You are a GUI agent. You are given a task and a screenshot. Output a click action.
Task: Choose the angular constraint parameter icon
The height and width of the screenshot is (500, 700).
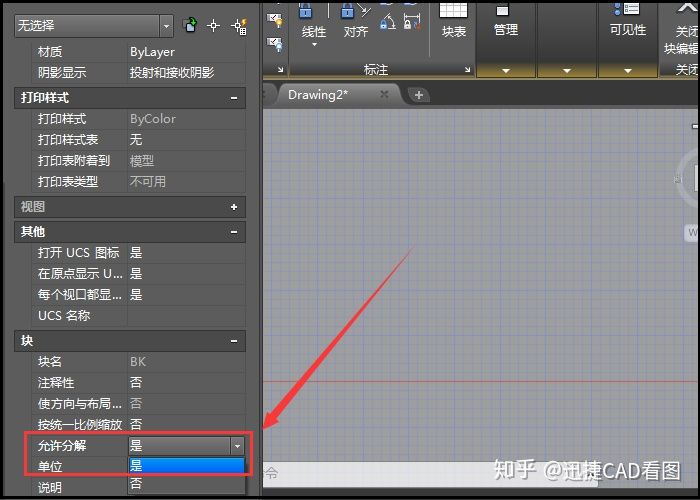point(388,21)
